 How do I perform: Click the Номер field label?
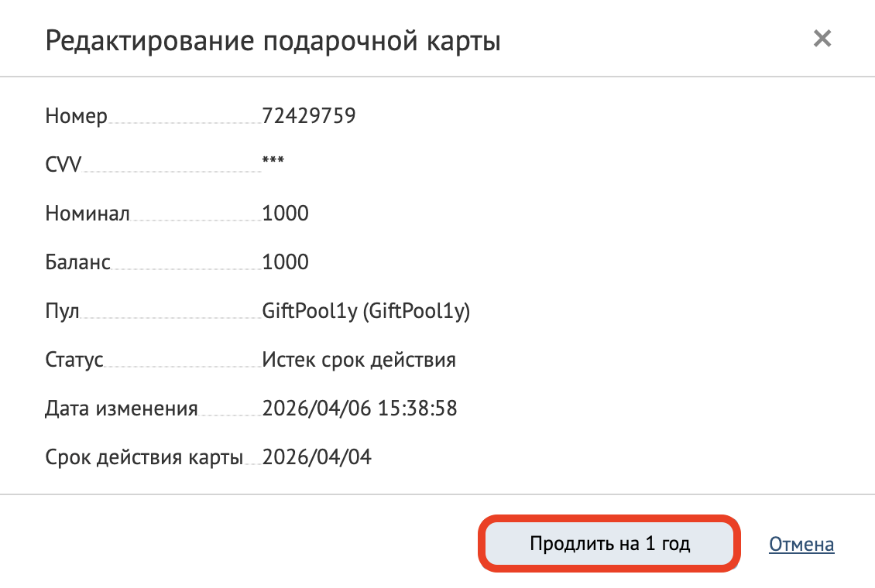pyautogui.click(x=75, y=116)
